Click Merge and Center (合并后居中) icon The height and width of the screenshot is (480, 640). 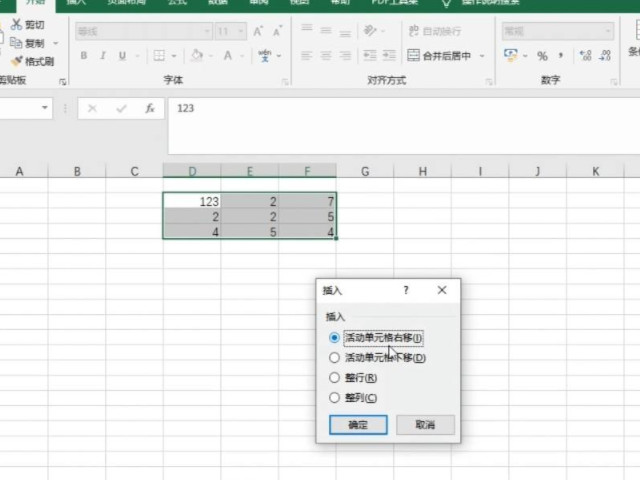(415, 56)
